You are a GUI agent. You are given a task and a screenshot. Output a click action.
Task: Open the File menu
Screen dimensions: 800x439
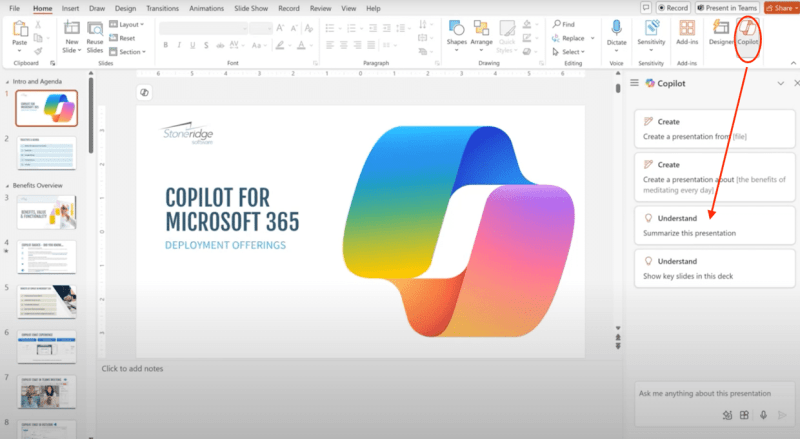[x=14, y=8]
